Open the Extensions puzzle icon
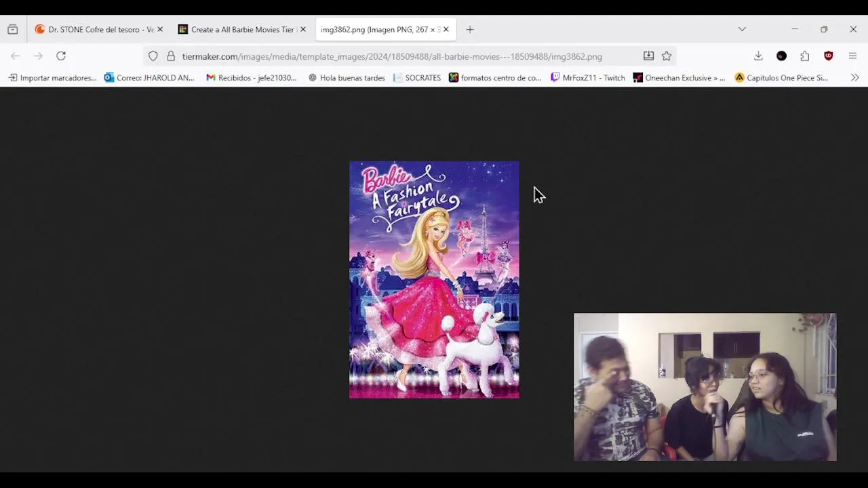868x488 pixels. click(x=804, y=56)
